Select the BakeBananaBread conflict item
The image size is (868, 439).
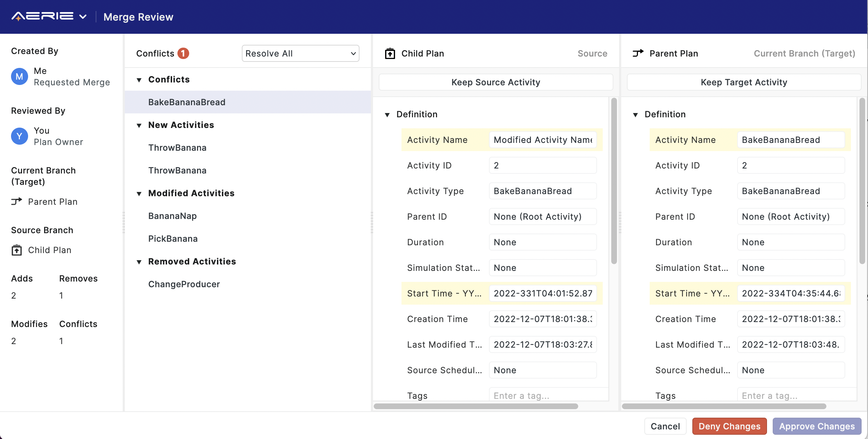coord(187,102)
